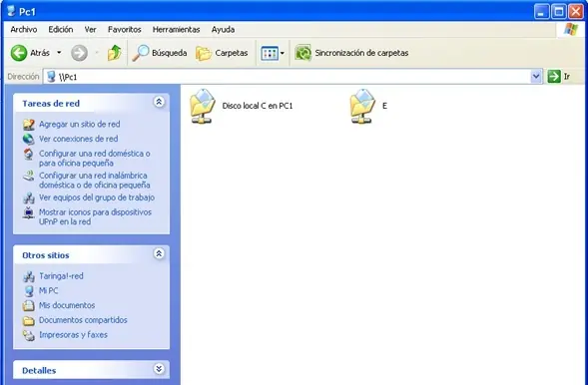Click the greyed Forward arrow button
Image resolution: width=588 pixels, height=385 pixels.
click(79, 53)
